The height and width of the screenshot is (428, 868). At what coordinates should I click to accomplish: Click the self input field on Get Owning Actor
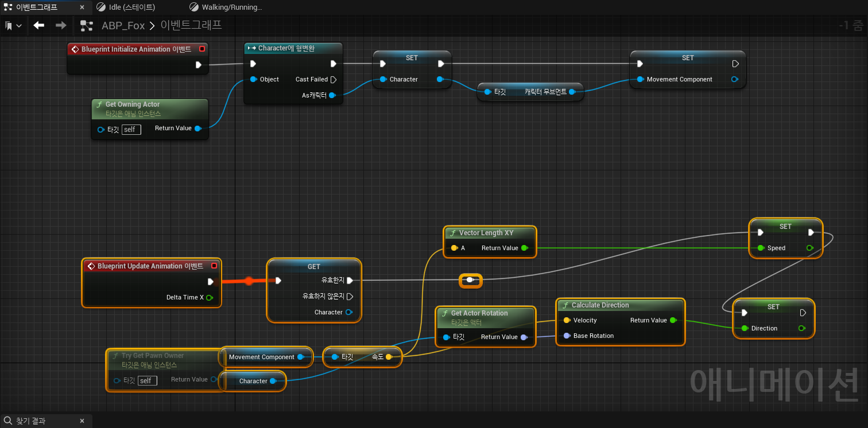click(x=131, y=130)
